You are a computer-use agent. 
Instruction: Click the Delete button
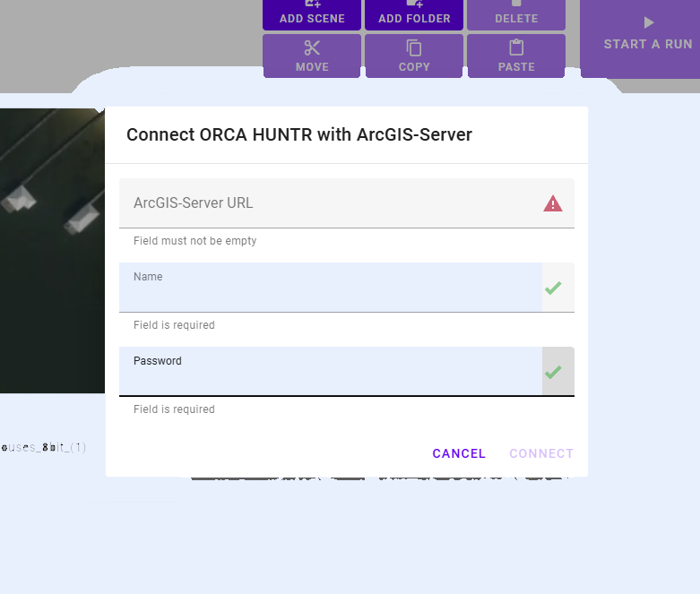click(516, 14)
